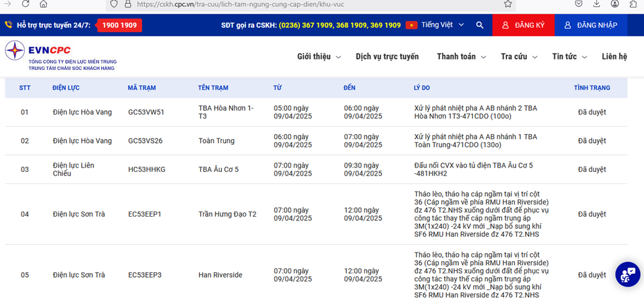
Task: Click the ĐĂNG KÝ button
Action: point(523,25)
